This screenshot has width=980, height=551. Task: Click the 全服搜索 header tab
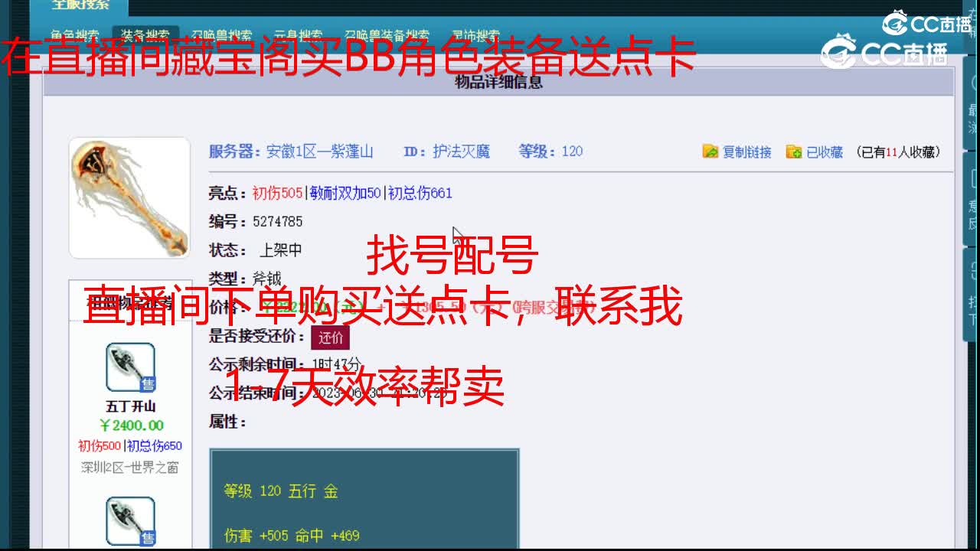click(79, 6)
